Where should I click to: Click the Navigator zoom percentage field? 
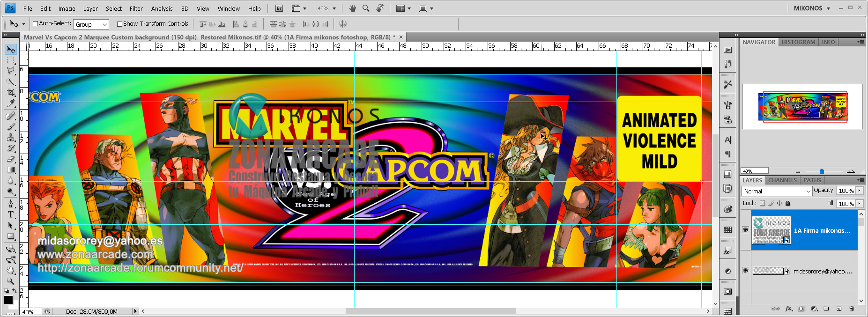754,171
